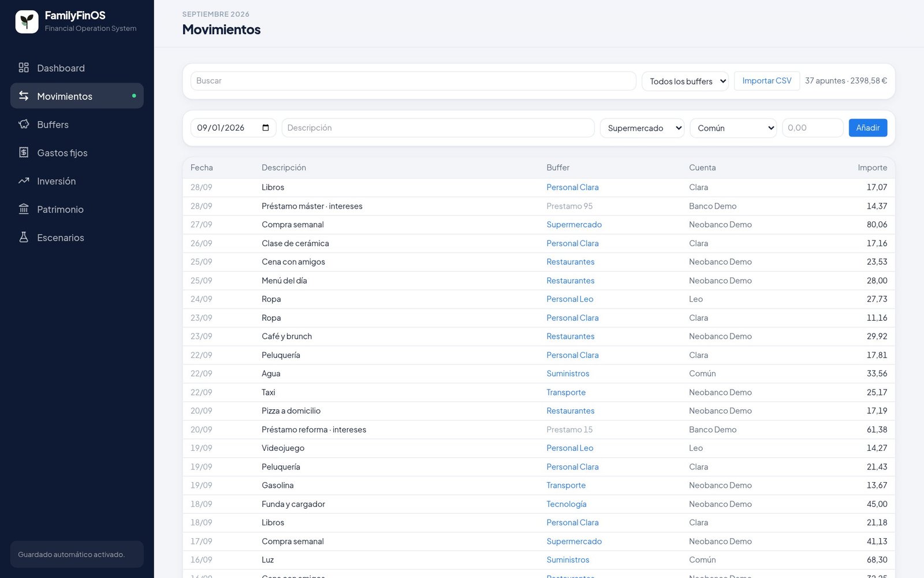Open the Patrimonio page

pyautogui.click(x=77, y=209)
